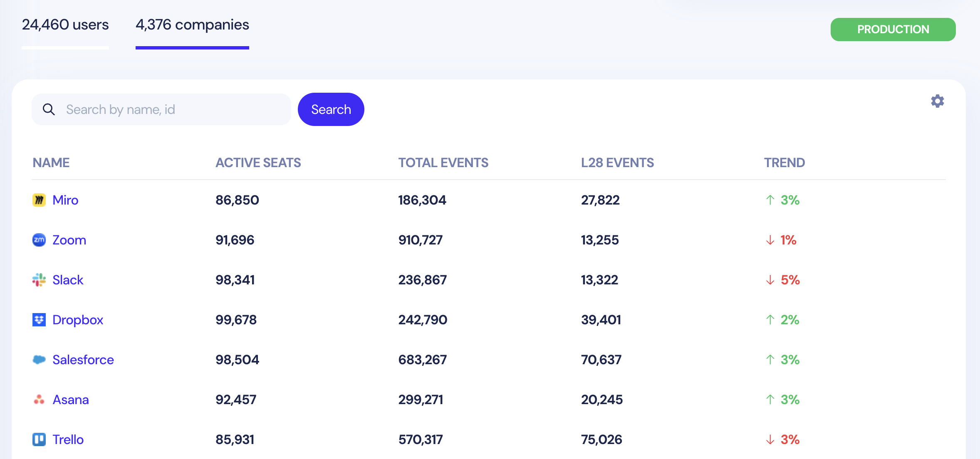980x459 pixels.
Task: Sort by the TOTAL EVENTS column
Action: click(x=443, y=163)
